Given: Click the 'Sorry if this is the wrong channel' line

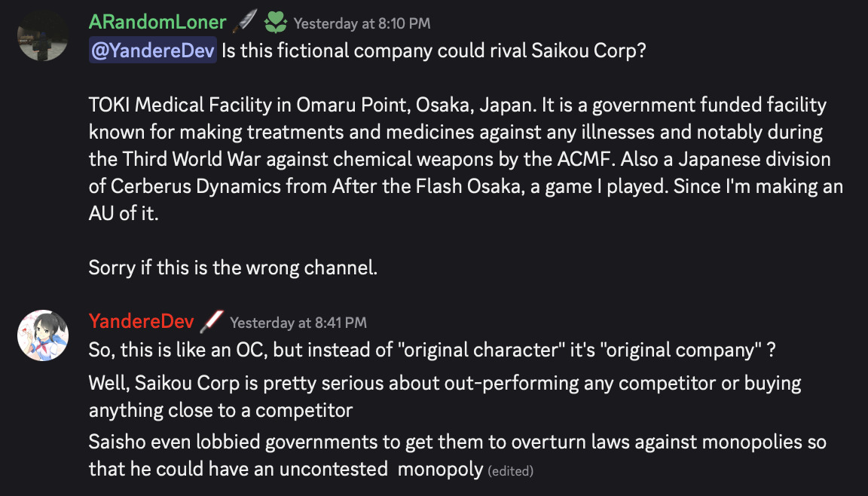Looking at the screenshot, I should [233, 267].
